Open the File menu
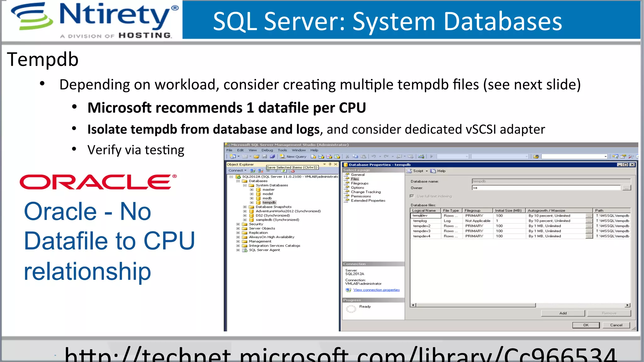 point(230,150)
